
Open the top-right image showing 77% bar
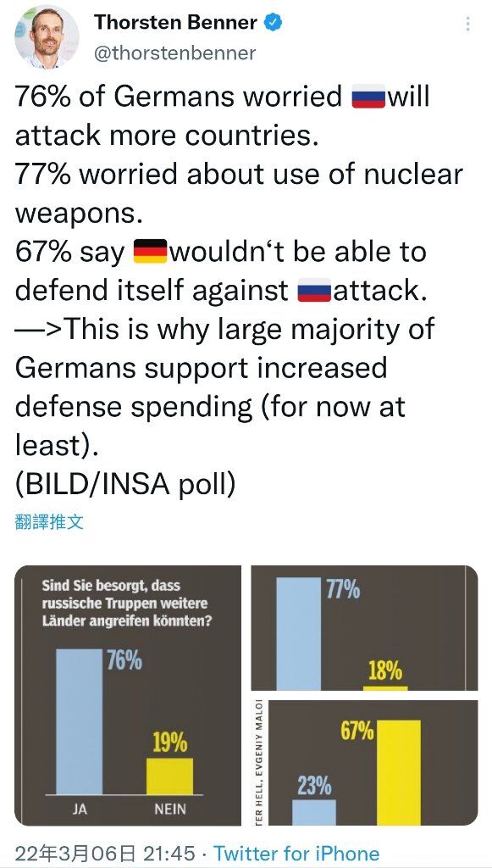[364, 628]
